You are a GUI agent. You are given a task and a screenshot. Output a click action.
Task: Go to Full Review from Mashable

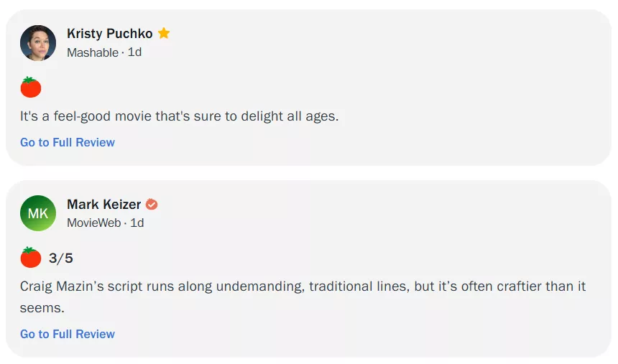tap(68, 142)
